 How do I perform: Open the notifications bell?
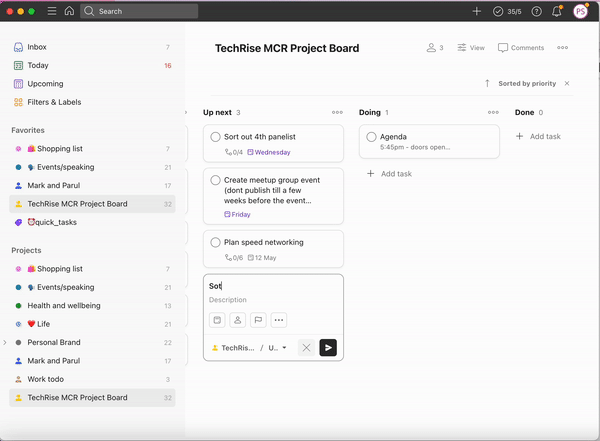coord(557,11)
